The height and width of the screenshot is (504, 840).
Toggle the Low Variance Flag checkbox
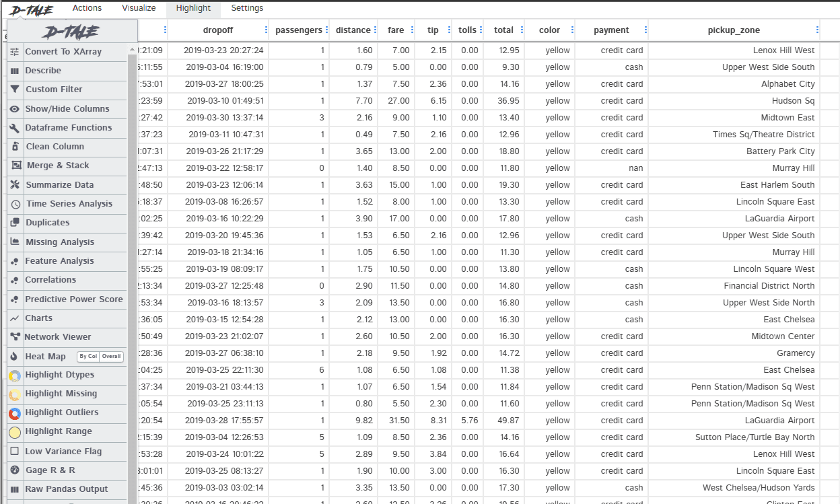[x=15, y=452]
